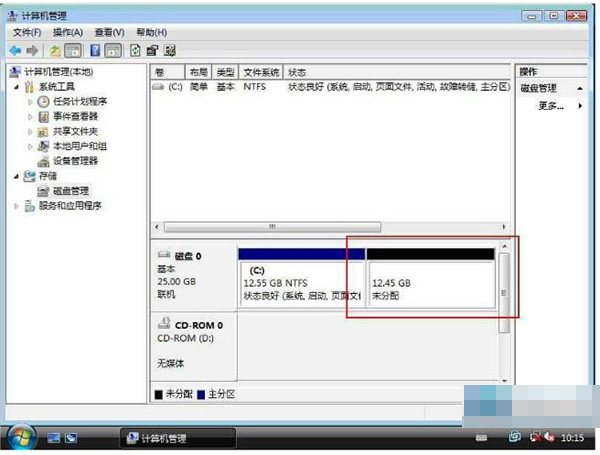Open the 查看(V) menu
Viewport: 600px width, 455px height.
pos(108,32)
